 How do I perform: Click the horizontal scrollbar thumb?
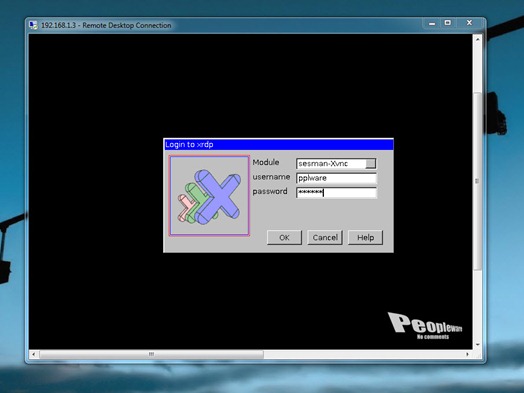(151, 354)
